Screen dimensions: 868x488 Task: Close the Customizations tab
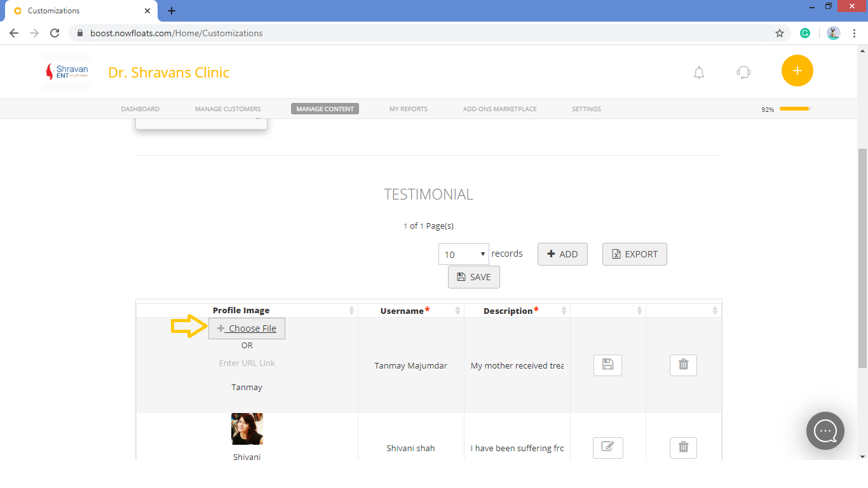tap(147, 11)
